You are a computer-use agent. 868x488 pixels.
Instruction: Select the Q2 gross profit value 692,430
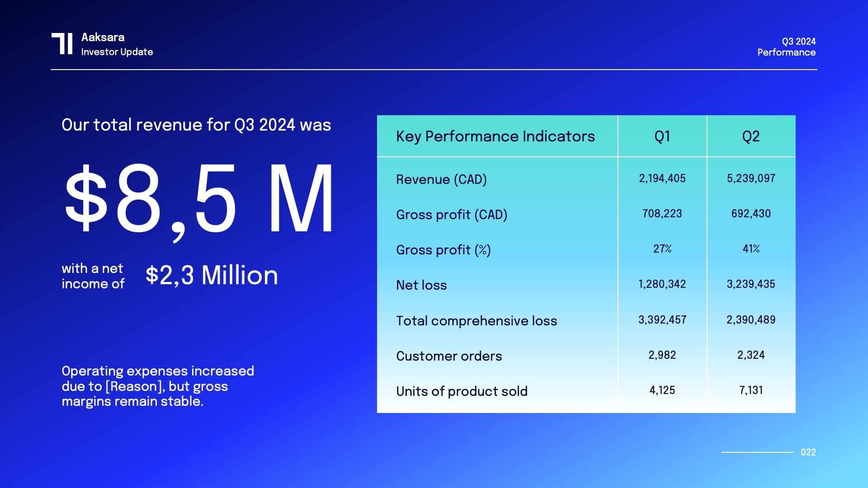click(750, 214)
